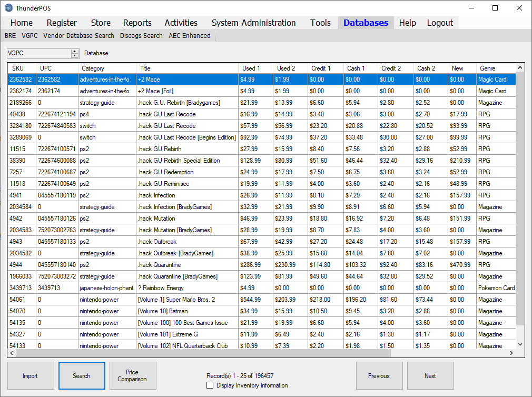Click the Search button
This screenshot has width=532, height=397.
point(82,375)
